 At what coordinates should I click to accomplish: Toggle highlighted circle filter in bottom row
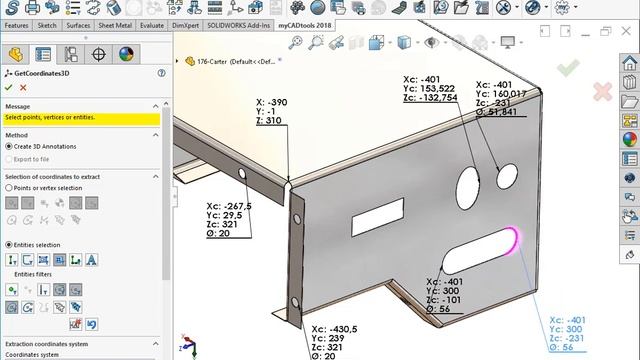pyautogui.click(x=11, y=307)
